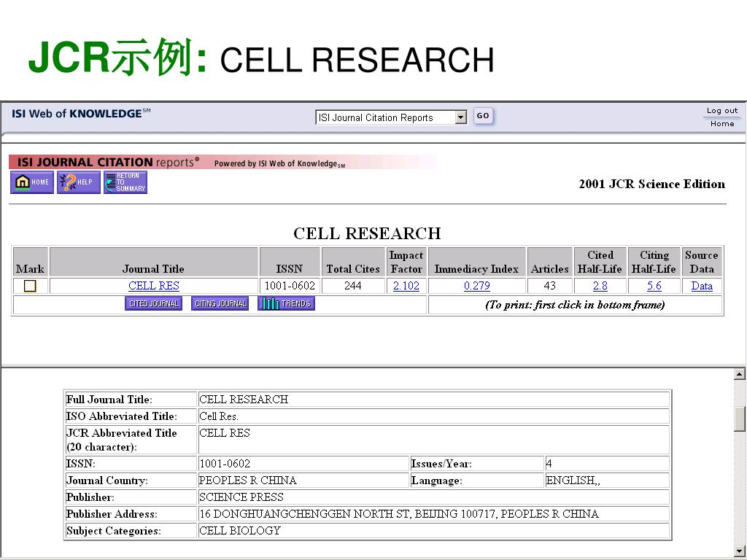This screenshot has width=747, height=560.
Task: Select the print instruction note text
Action: (575, 305)
